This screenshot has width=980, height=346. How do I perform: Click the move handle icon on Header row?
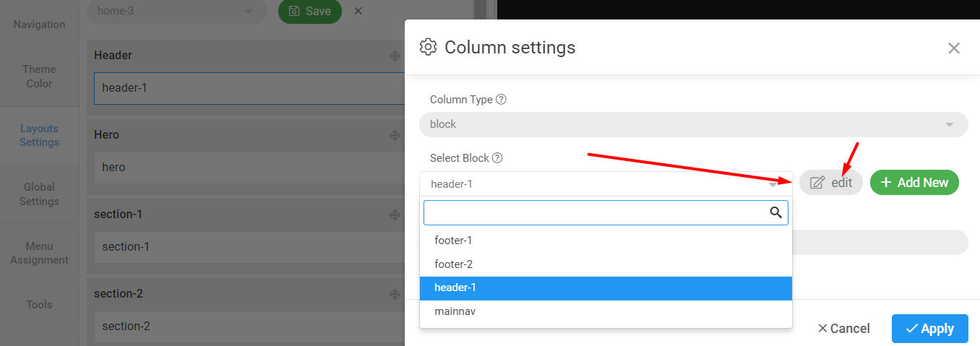pyautogui.click(x=395, y=56)
